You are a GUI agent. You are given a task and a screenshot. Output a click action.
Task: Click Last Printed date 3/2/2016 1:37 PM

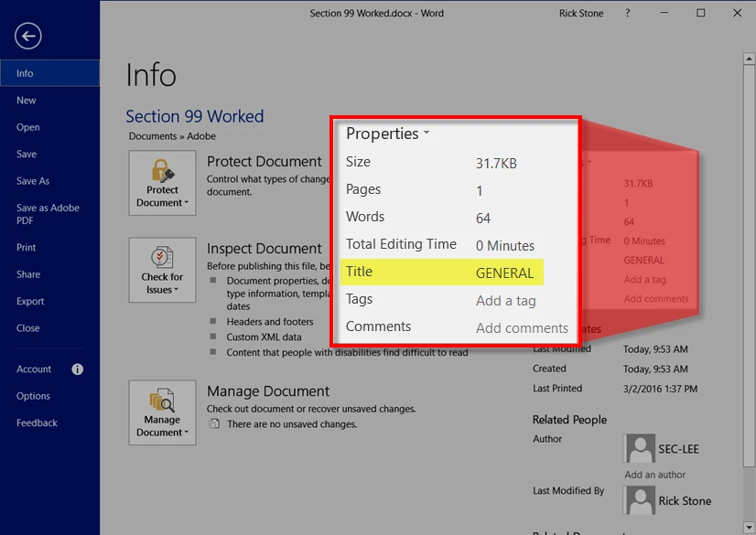tap(660, 389)
